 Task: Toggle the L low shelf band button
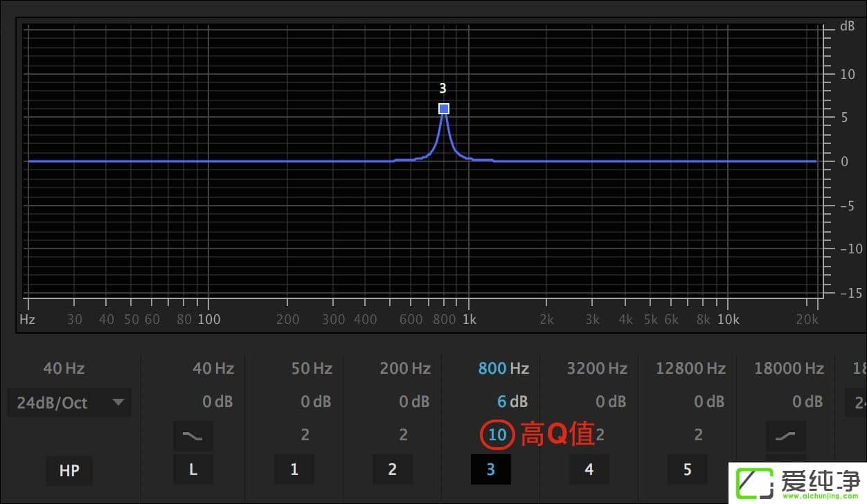click(x=193, y=469)
